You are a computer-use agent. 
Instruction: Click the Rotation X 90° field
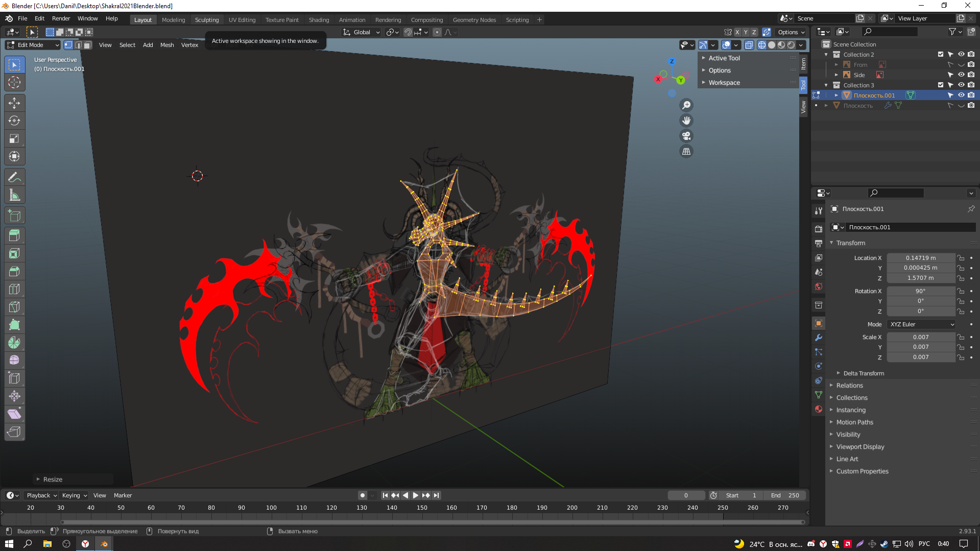[921, 291]
